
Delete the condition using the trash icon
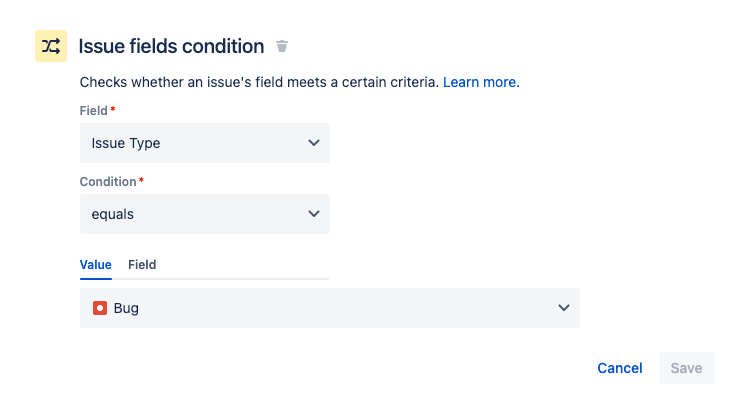point(282,46)
